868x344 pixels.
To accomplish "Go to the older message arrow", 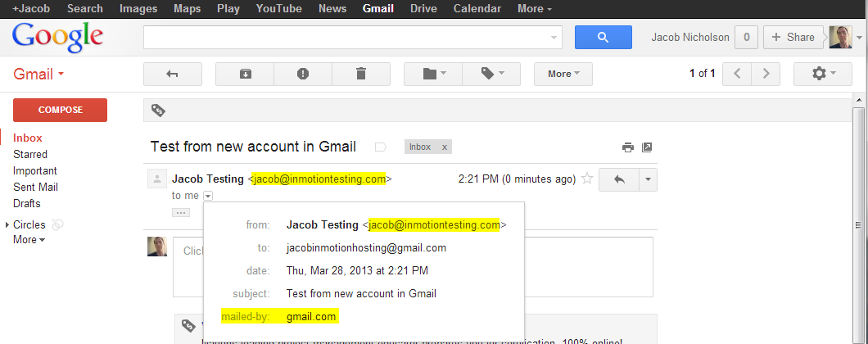I will point(766,75).
